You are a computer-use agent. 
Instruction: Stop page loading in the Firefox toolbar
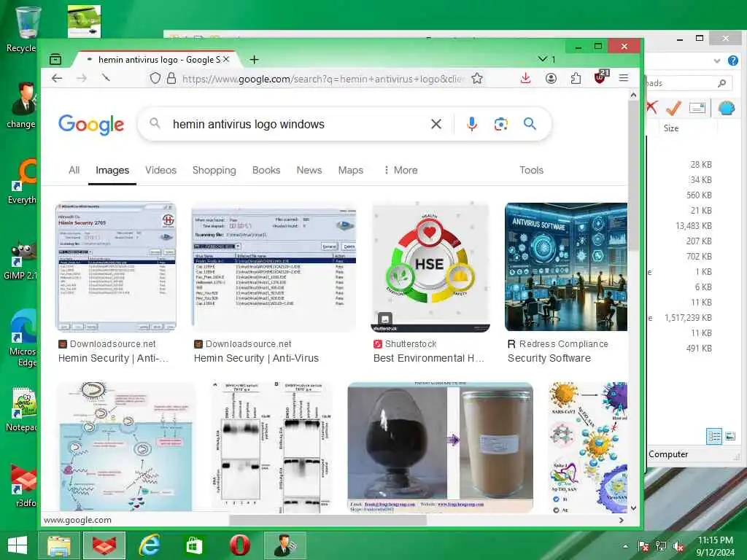click(106, 77)
